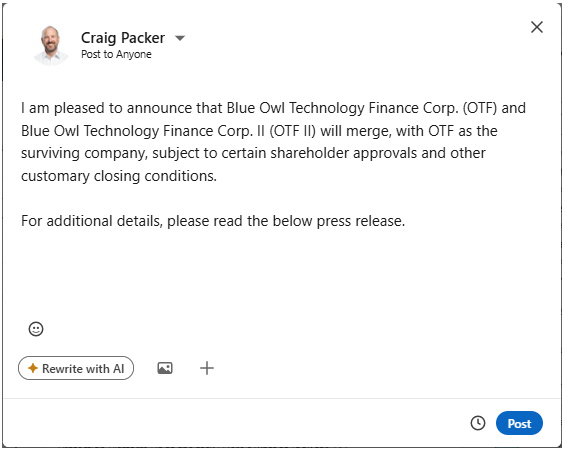The height and width of the screenshot is (450, 564).
Task: Place cursor after "closing conditions."
Action: click(218, 176)
